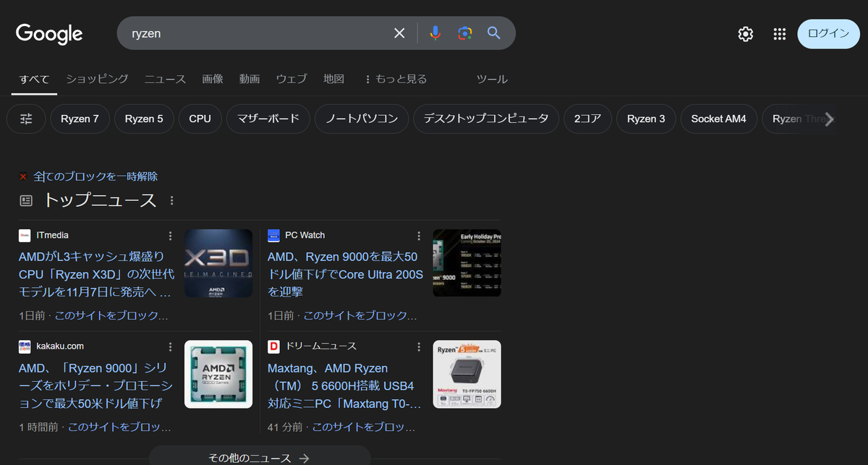Block the PC Watch site via このサイトをブロック
The image size is (868, 465).
click(359, 316)
